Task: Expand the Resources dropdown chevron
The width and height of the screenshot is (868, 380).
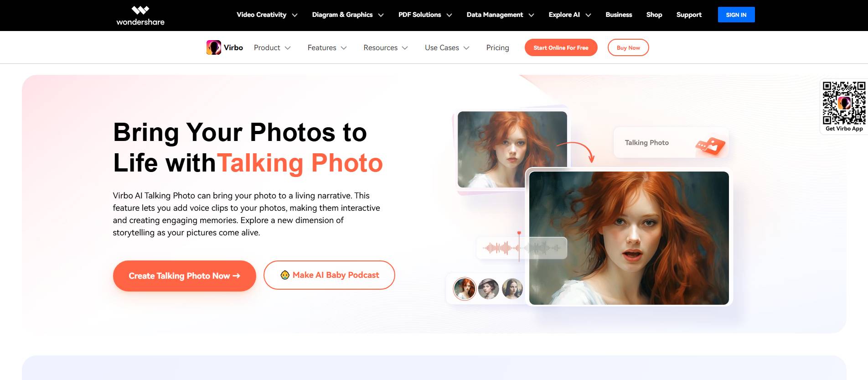Action: pyautogui.click(x=405, y=48)
